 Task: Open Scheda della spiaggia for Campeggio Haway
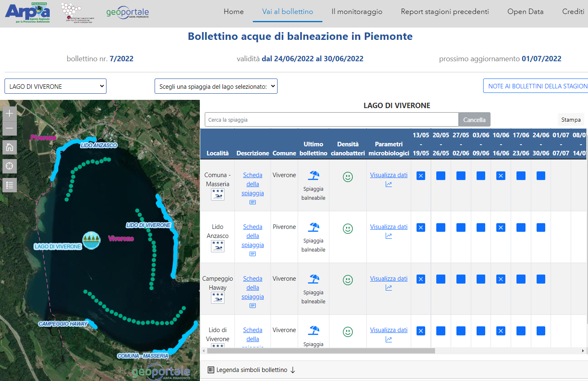pyautogui.click(x=252, y=288)
